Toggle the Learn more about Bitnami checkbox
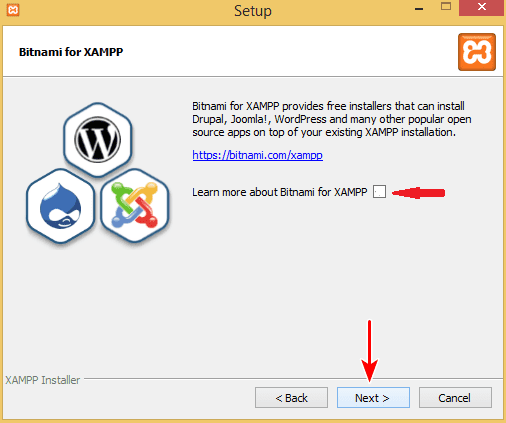 379,192
